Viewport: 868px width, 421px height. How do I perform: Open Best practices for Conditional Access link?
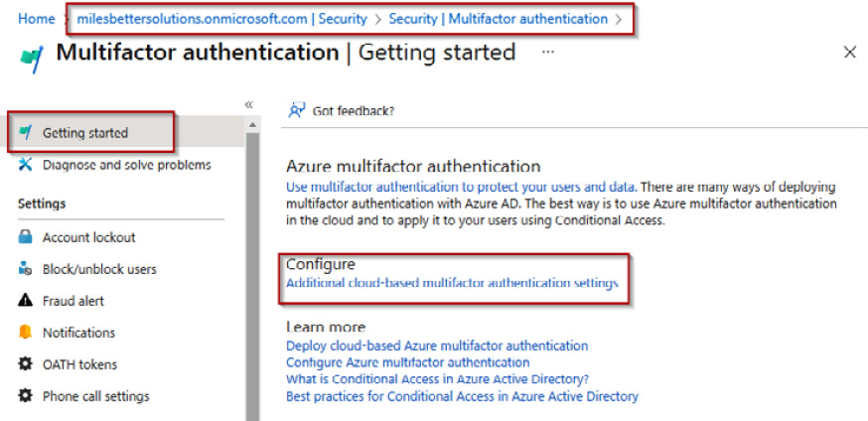pos(462,396)
